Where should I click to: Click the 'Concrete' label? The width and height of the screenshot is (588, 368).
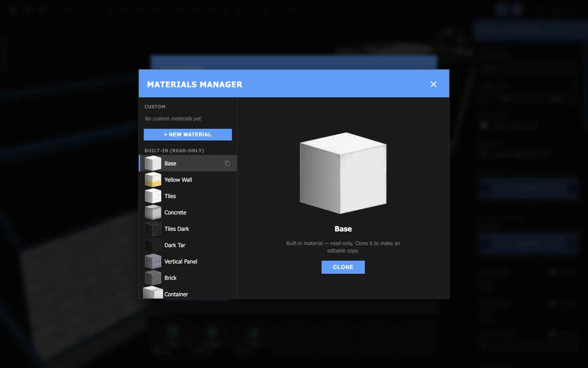click(x=175, y=212)
